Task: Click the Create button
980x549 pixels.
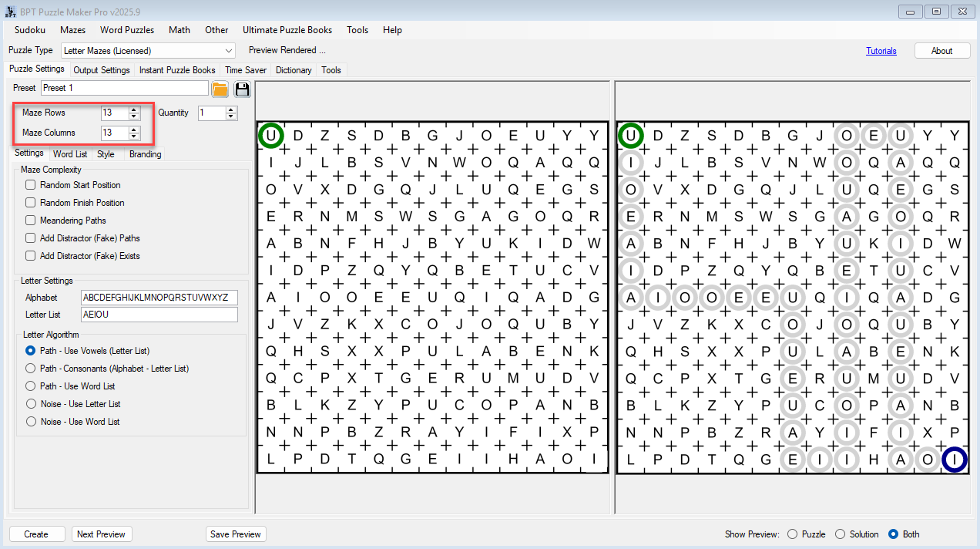Action: pos(36,534)
